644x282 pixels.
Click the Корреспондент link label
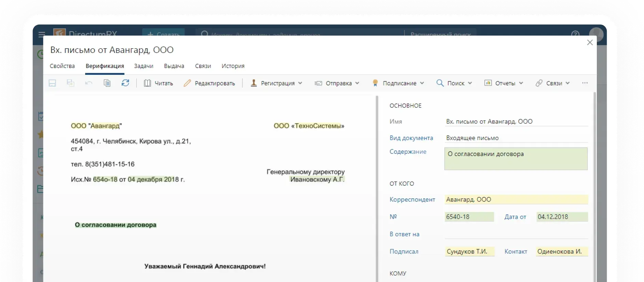pos(412,199)
